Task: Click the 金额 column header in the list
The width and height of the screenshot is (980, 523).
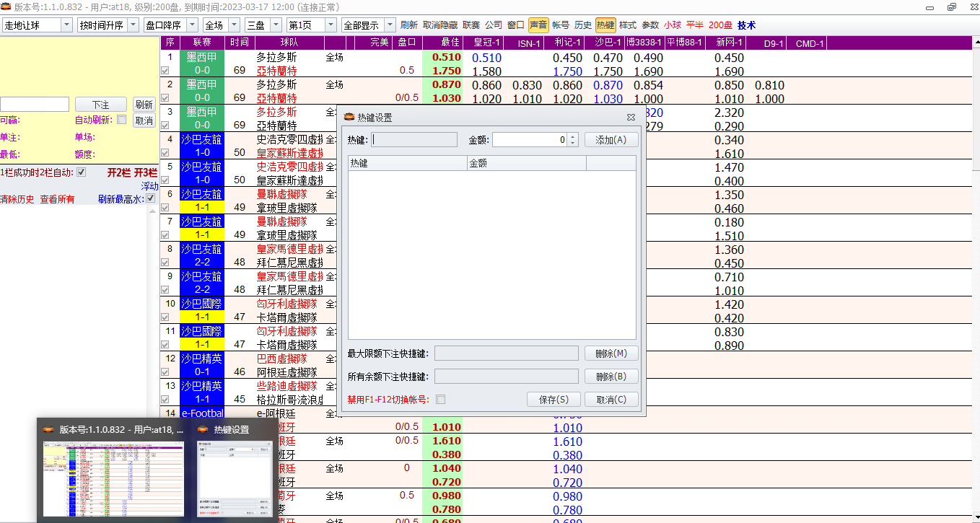Action: point(527,164)
